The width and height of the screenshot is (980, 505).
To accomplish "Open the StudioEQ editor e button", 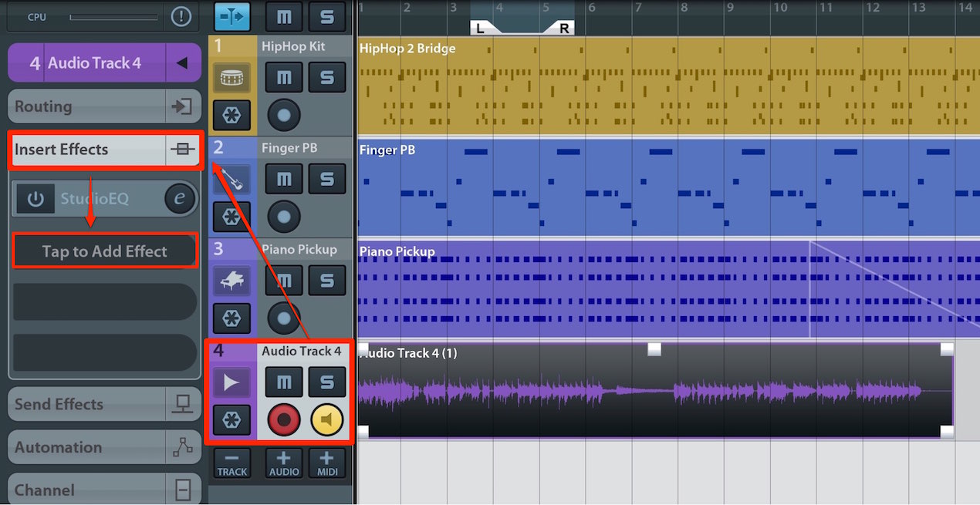I will coord(180,199).
